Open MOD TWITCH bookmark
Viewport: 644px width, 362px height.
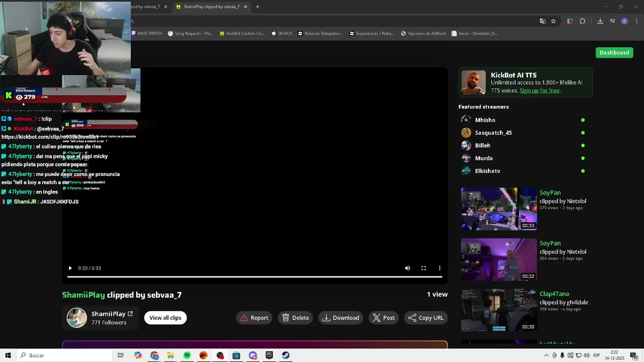147,34
